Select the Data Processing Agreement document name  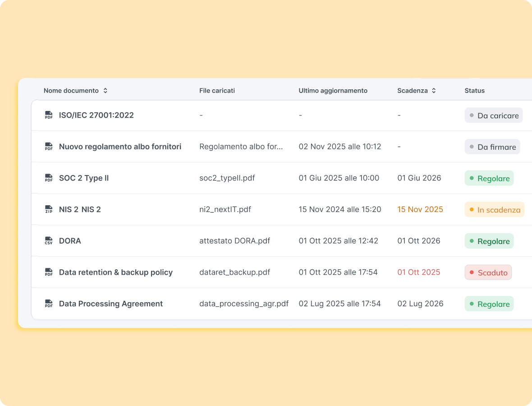tap(111, 304)
